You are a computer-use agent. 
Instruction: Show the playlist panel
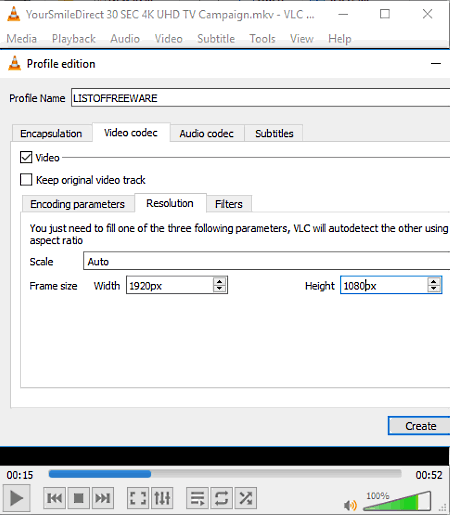point(197,498)
